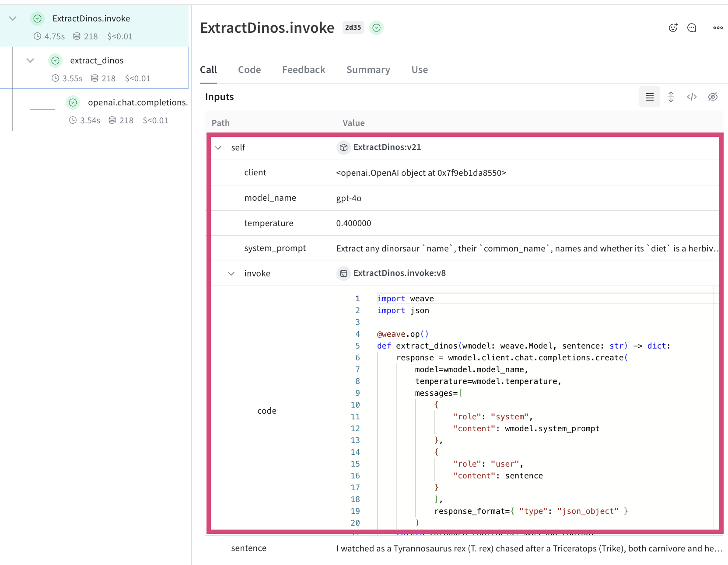Select openai.chat.completions call in trace tree
Screen dimensions: 728x565
(x=137, y=102)
